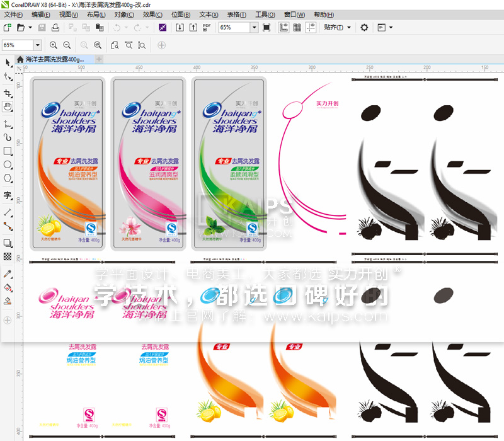The width and height of the screenshot is (504, 441).
Task: Toggle full-screen preview
Action: tap(266, 28)
